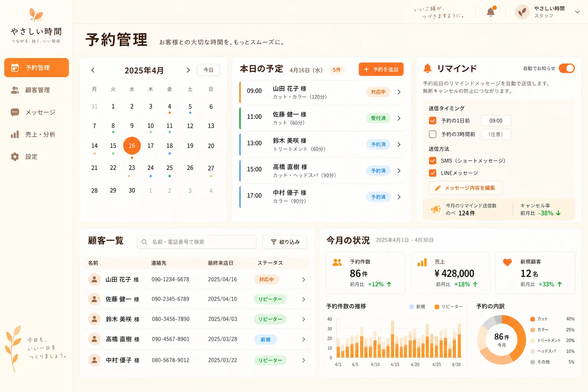Image resolution: width=588 pixels, height=392 pixels.
Task: Click the 今日 button
Action: pos(208,70)
